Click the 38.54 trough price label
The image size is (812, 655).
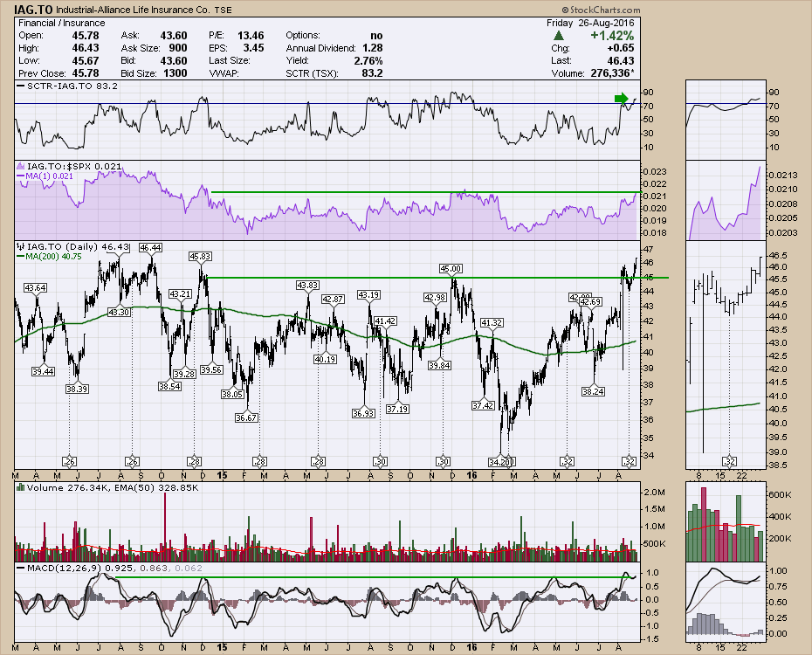click(x=170, y=386)
